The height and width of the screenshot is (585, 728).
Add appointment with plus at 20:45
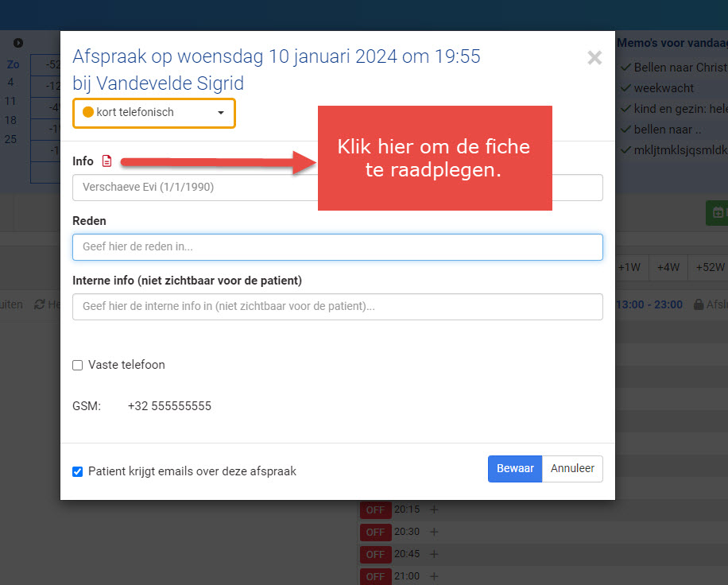pos(434,554)
